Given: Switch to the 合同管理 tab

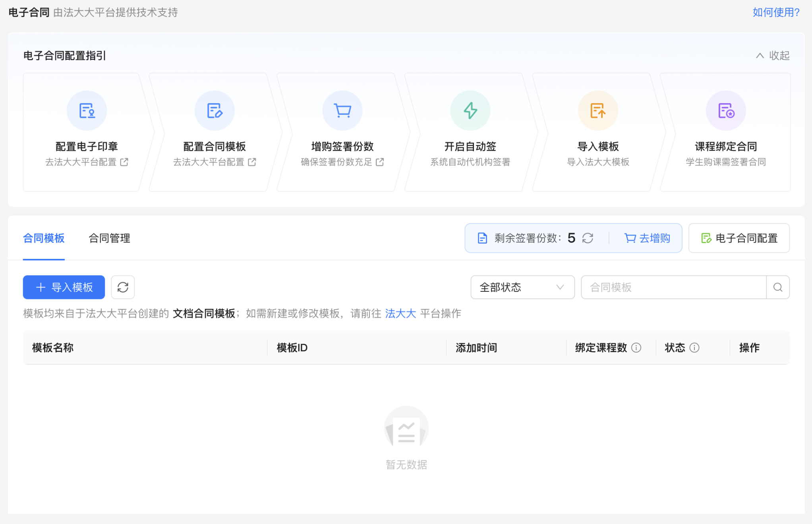Looking at the screenshot, I should [x=109, y=238].
